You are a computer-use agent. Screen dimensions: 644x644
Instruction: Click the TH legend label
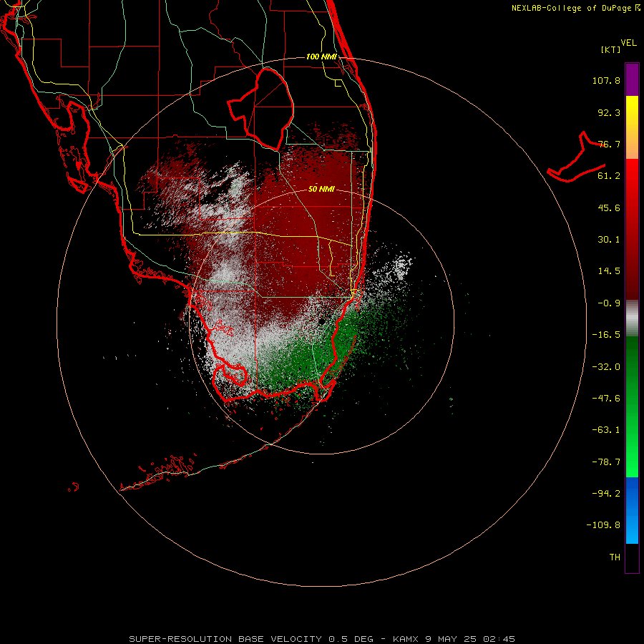click(x=615, y=557)
